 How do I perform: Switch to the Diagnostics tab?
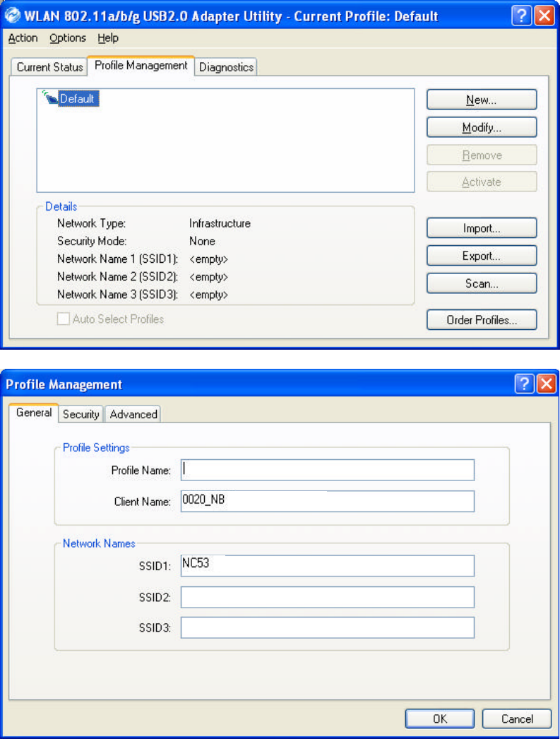click(226, 67)
